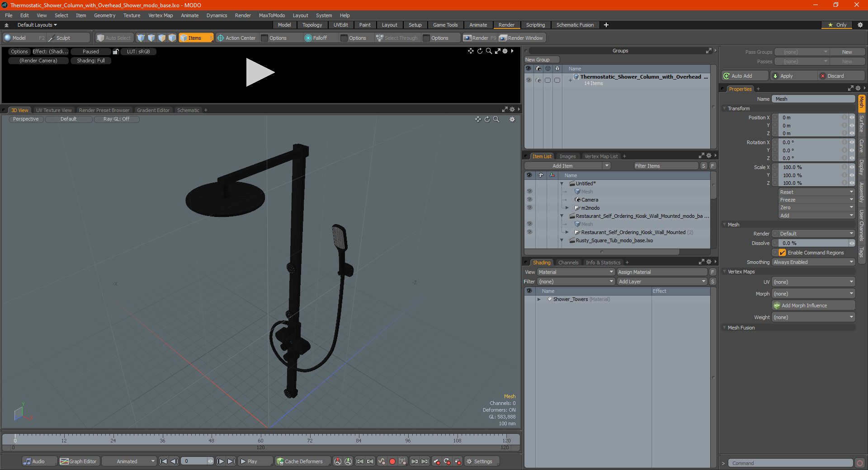Open the Action Center tool

pos(236,38)
